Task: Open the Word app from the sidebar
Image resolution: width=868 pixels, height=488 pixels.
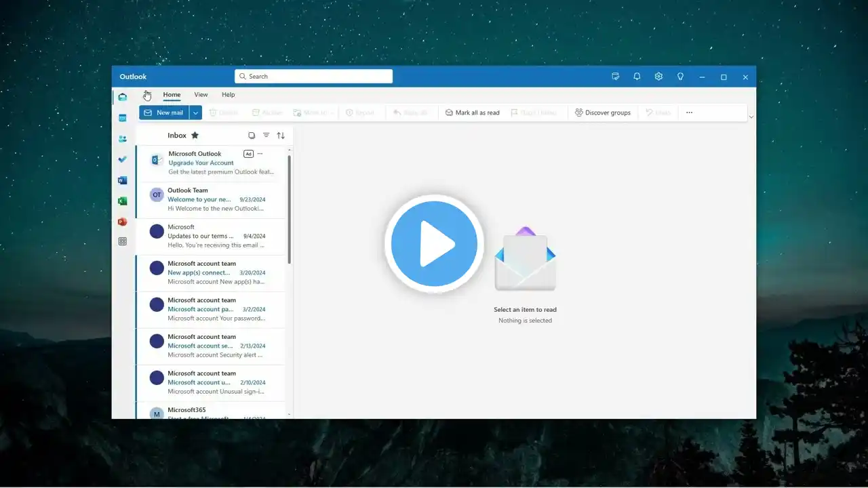Action: [122, 180]
